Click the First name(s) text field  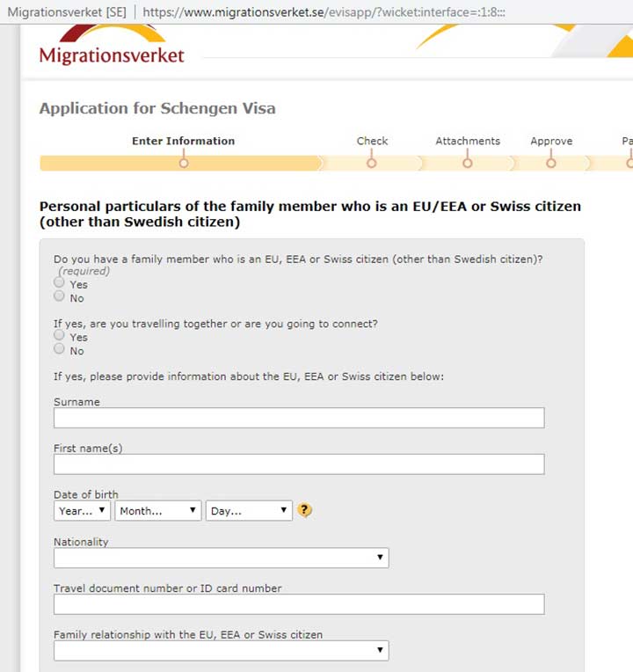click(x=299, y=464)
